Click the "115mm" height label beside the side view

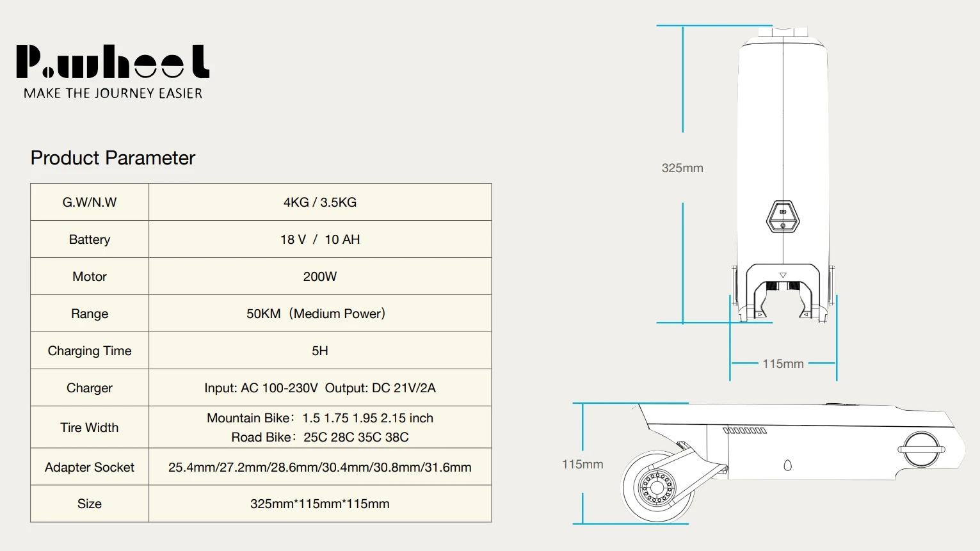tap(582, 465)
